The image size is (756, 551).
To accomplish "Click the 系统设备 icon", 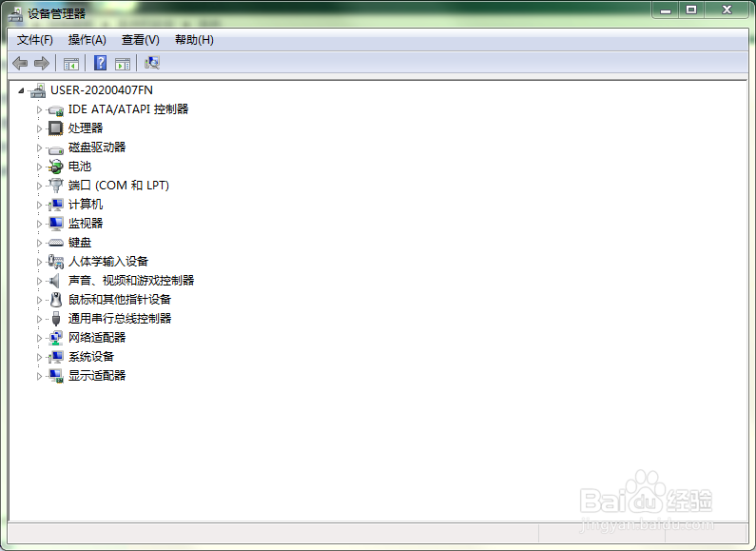I will pos(56,357).
